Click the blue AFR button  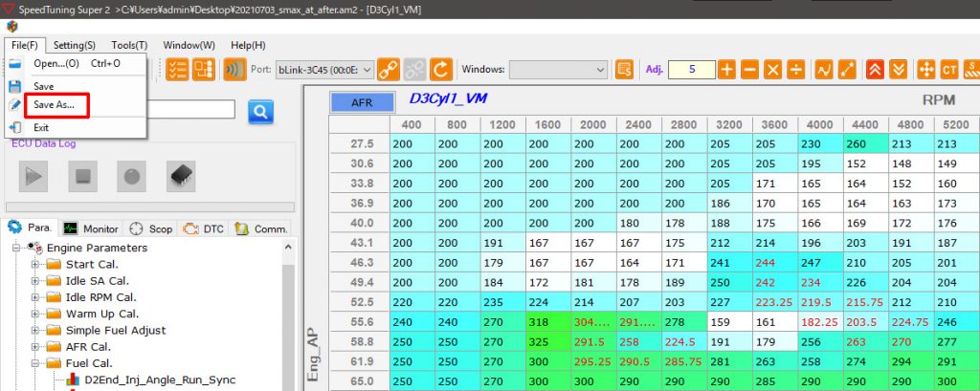point(362,103)
